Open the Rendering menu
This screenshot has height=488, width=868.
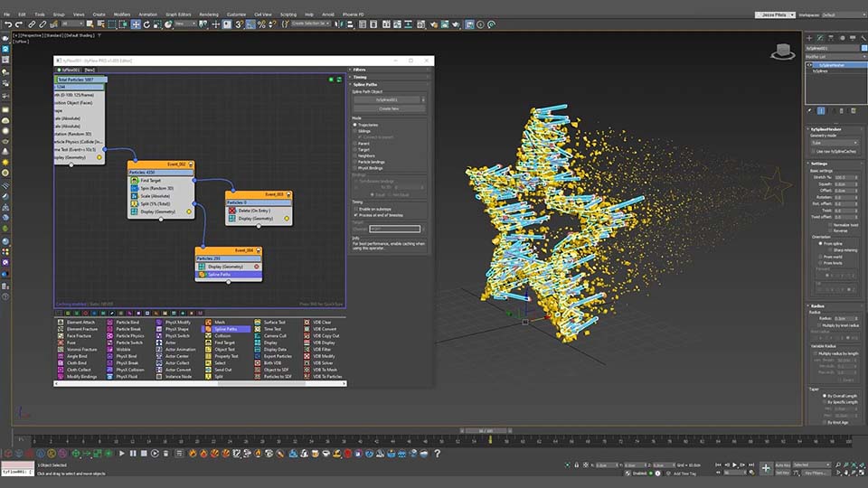point(209,14)
